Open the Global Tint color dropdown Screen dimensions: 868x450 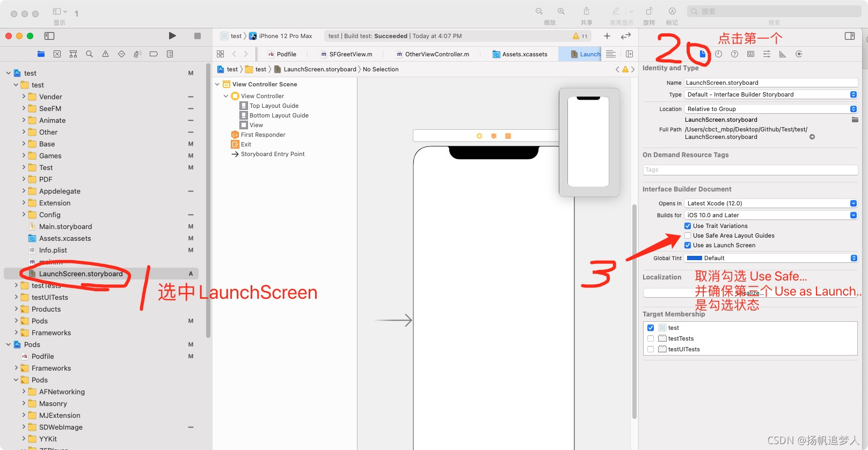point(771,258)
